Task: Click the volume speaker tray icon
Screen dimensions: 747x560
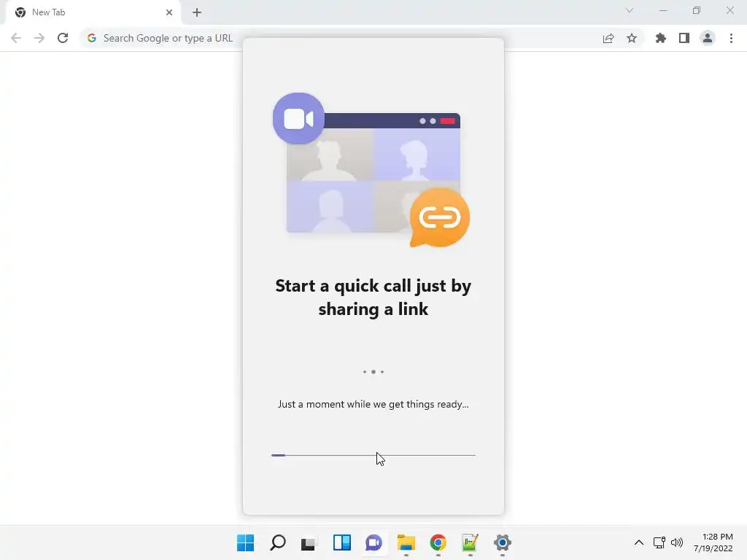Action: coord(676,542)
